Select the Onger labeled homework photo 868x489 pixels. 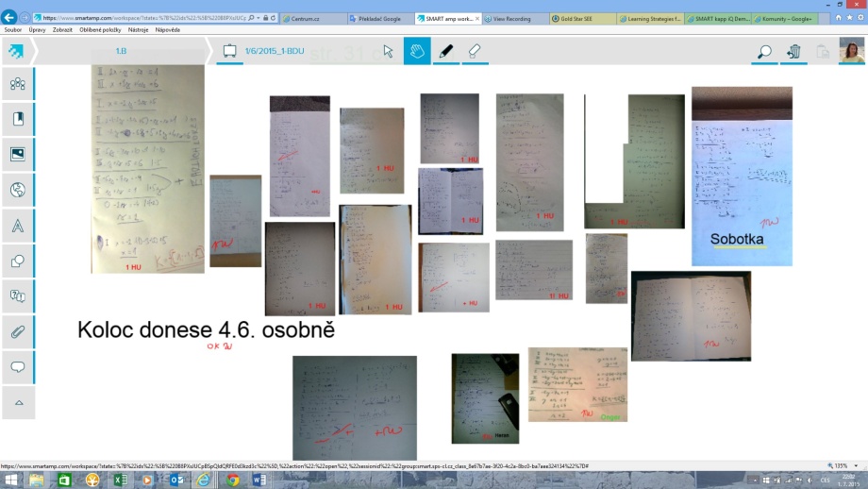pyautogui.click(x=577, y=385)
